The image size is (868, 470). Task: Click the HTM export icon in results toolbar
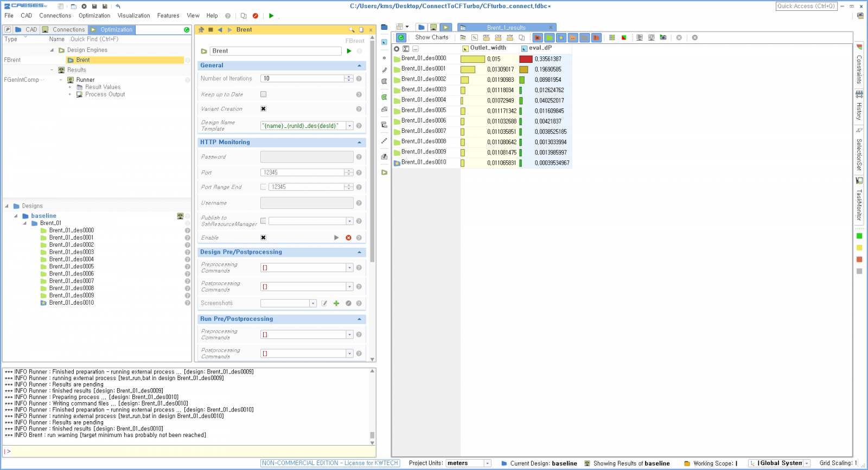pos(510,37)
